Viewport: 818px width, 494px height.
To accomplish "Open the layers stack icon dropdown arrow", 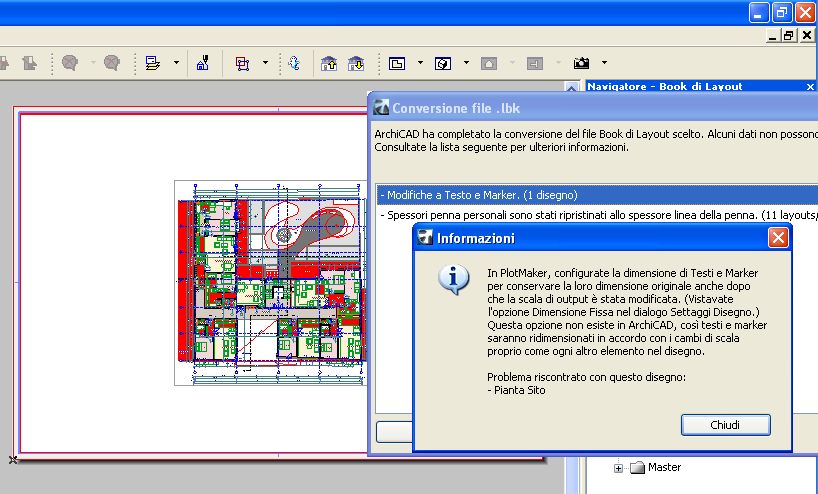I will [x=176, y=63].
